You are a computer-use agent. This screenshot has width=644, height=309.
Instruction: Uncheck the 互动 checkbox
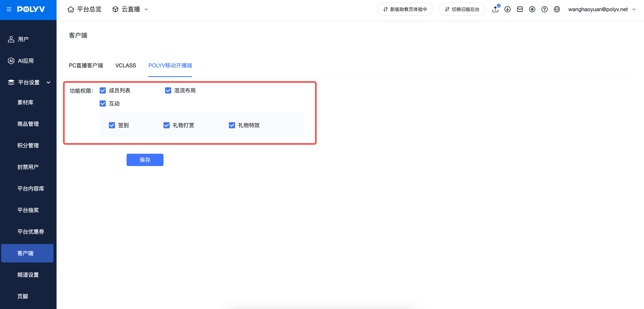click(x=103, y=104)
